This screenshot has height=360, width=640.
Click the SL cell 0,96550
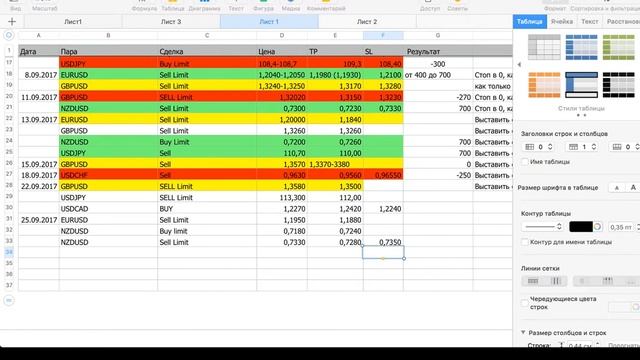(383, 175)
